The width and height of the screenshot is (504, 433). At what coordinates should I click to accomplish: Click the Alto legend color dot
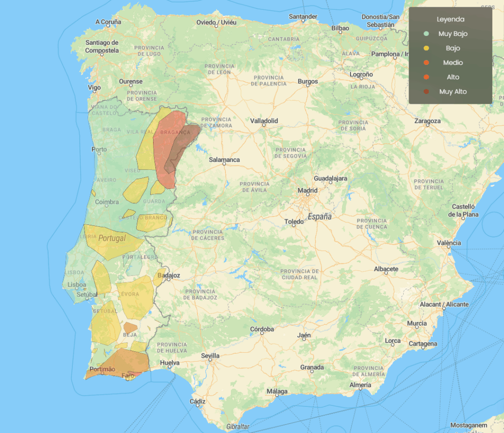click(x=426, y=77)
